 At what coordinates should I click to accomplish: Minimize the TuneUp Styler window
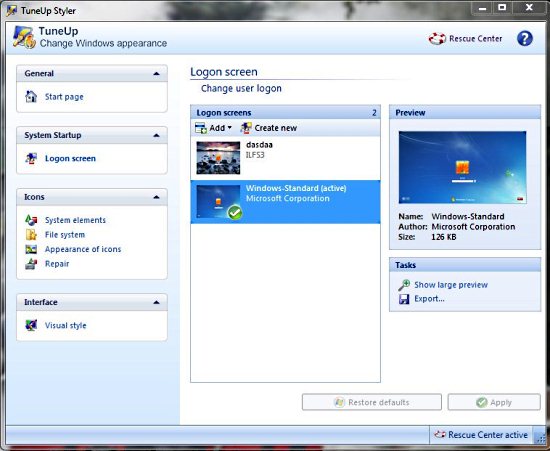click(x=483, y=8)
